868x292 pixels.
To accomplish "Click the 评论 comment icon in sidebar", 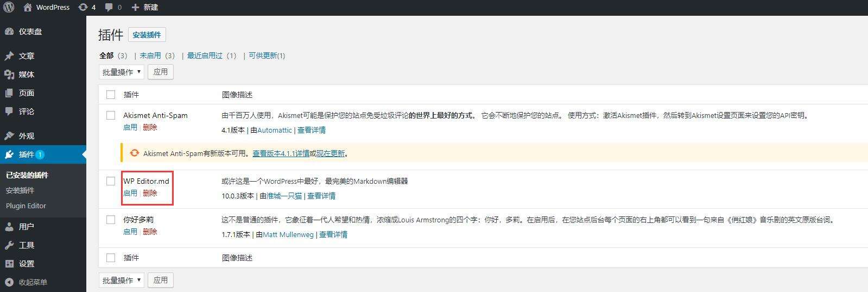I will click(x=9, y=111).
